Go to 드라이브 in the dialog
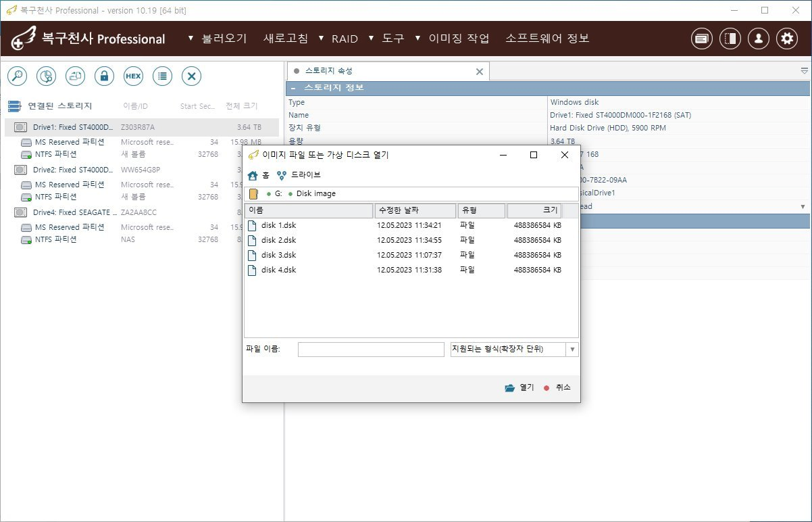Image resolution: width=812 pixels, height=522 pixels. pos(306,175)
